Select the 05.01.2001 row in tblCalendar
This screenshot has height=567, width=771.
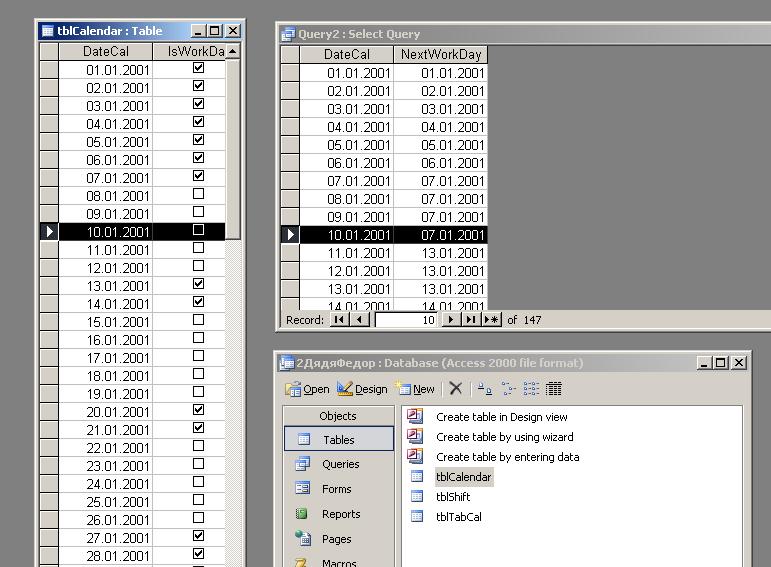[x=49, y=142]
